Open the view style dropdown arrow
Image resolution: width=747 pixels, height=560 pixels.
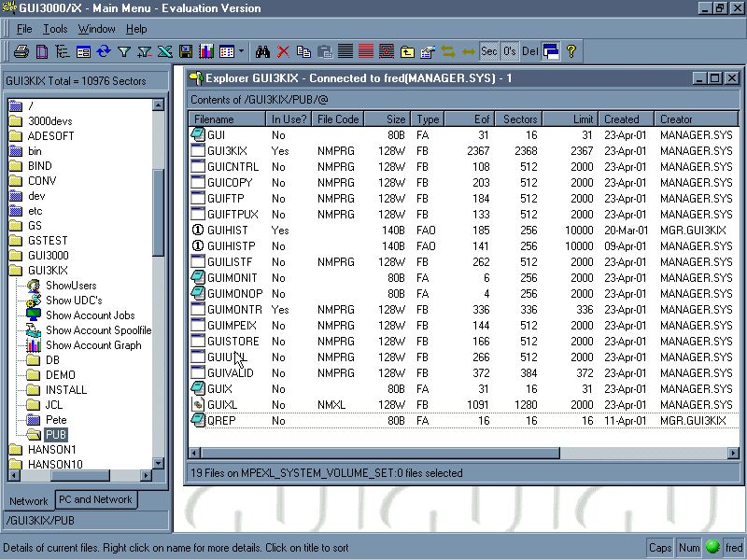click(x=241, y=51)
